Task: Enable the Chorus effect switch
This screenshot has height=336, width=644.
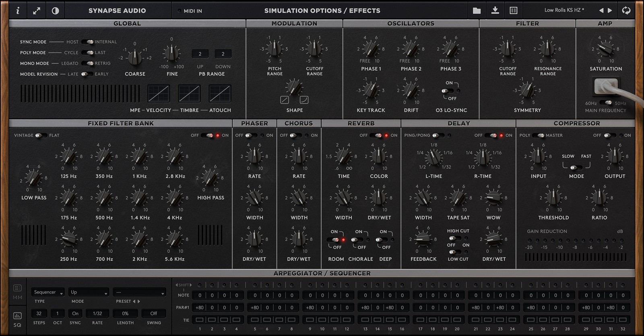Action: click(296, 135)
